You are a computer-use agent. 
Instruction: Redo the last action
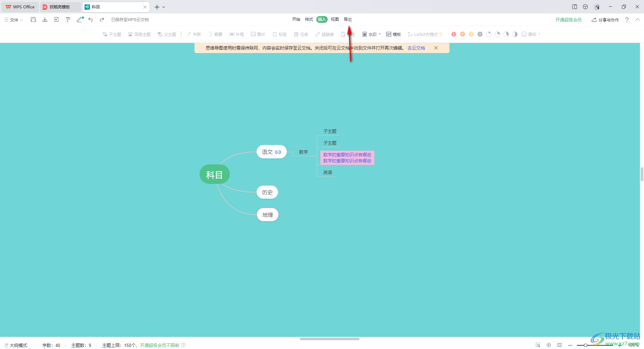point(102,19)
